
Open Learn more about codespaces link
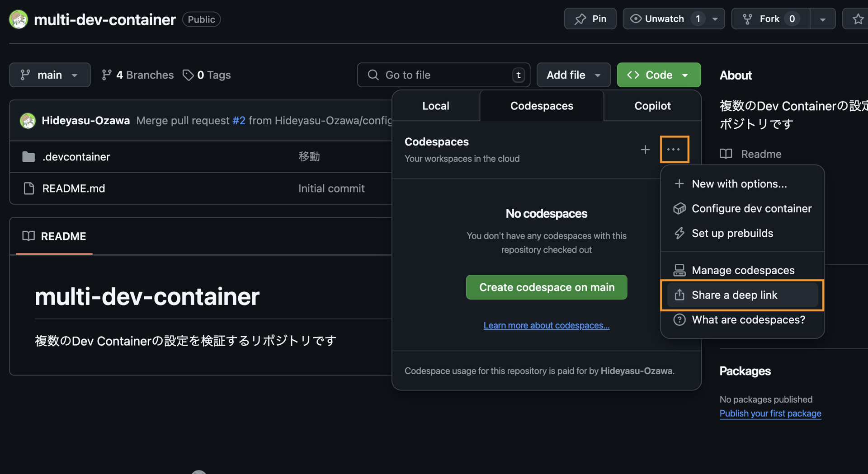(x=547, y=325)
